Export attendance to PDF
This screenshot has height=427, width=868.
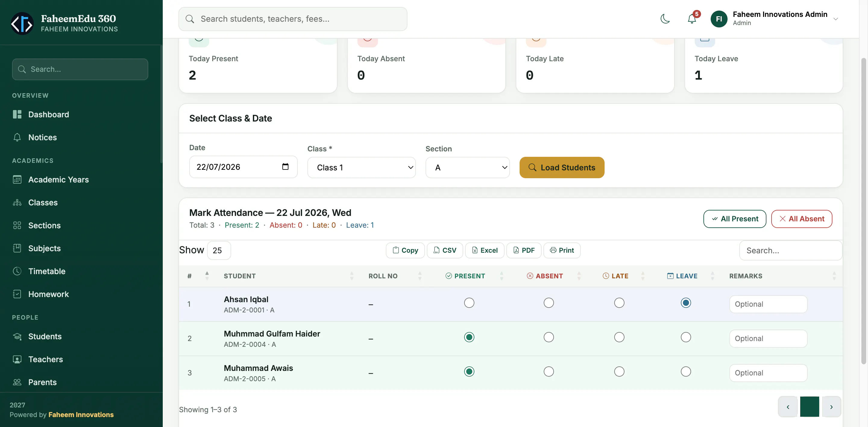[524, 250]
